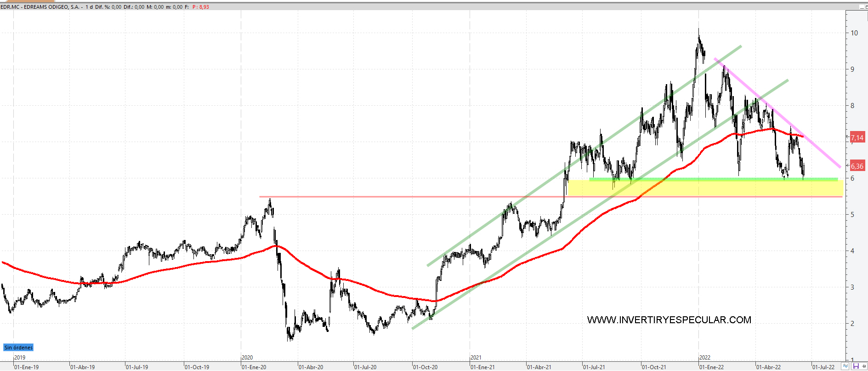Maximize the EDR.MC chart window
This screenshot has width=868, height=371.
[x=867, y=7]
